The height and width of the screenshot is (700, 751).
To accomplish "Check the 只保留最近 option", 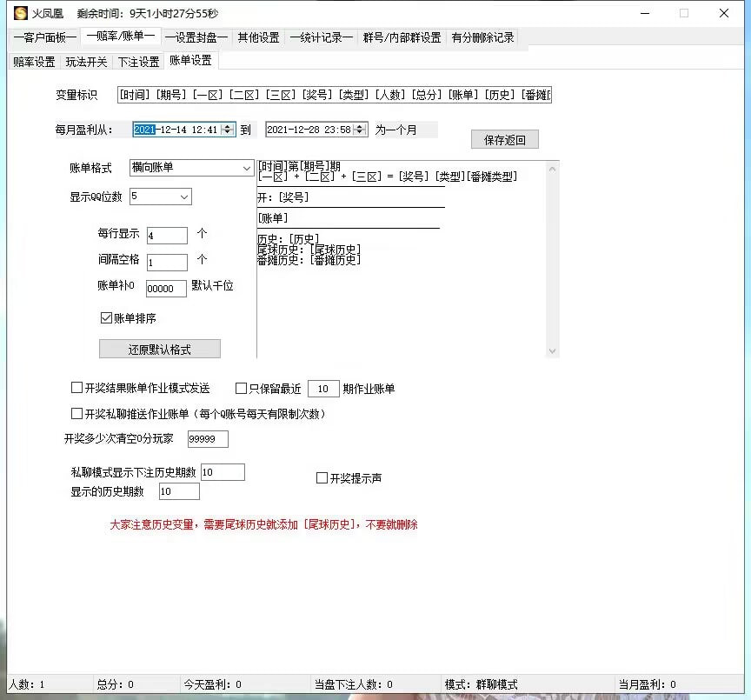I will [x=242, y=389].
